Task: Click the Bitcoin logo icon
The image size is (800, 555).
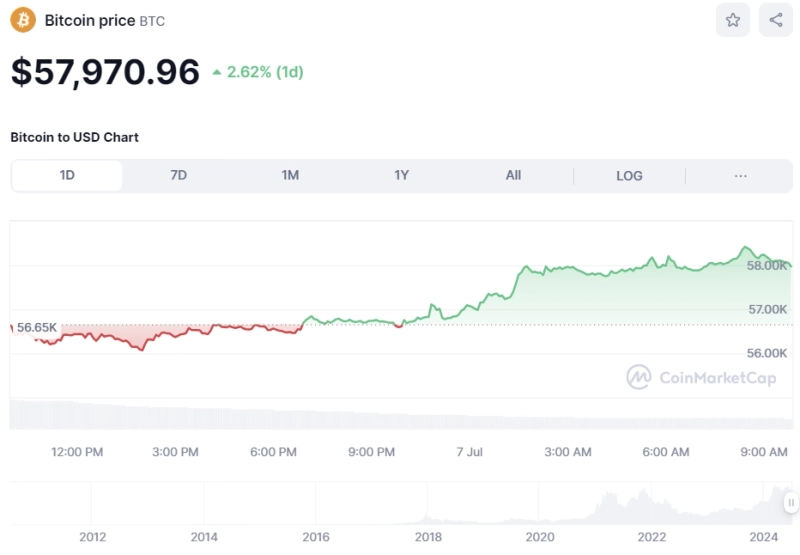Action: coord(23,20)
